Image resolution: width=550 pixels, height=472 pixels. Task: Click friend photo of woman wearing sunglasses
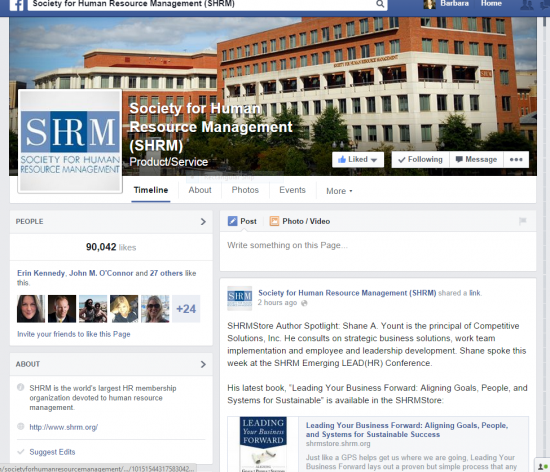point(155,309)
